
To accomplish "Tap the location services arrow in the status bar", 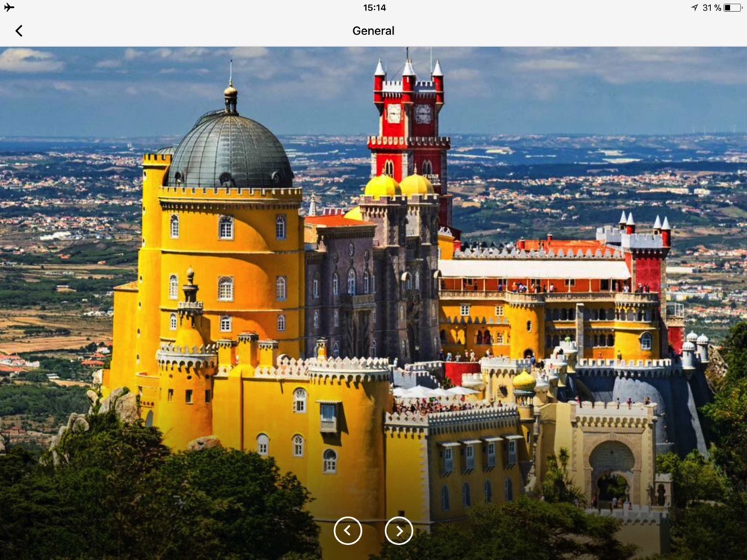I will pyautogui.click(x=694, y=7).
